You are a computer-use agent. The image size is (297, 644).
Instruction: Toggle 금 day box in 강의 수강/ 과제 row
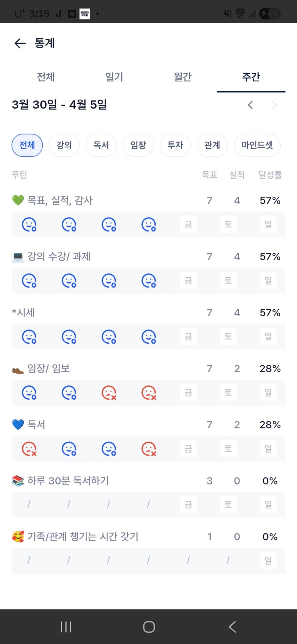[188, 280]
